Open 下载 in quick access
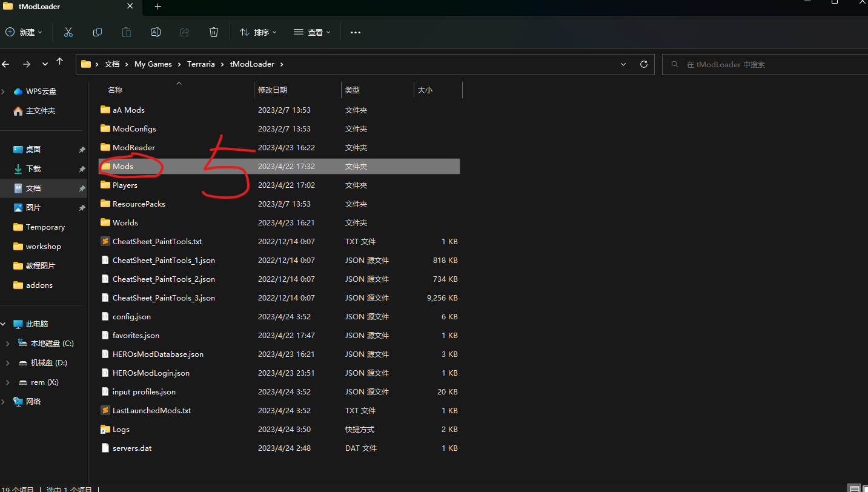 (x=33, y=168)
